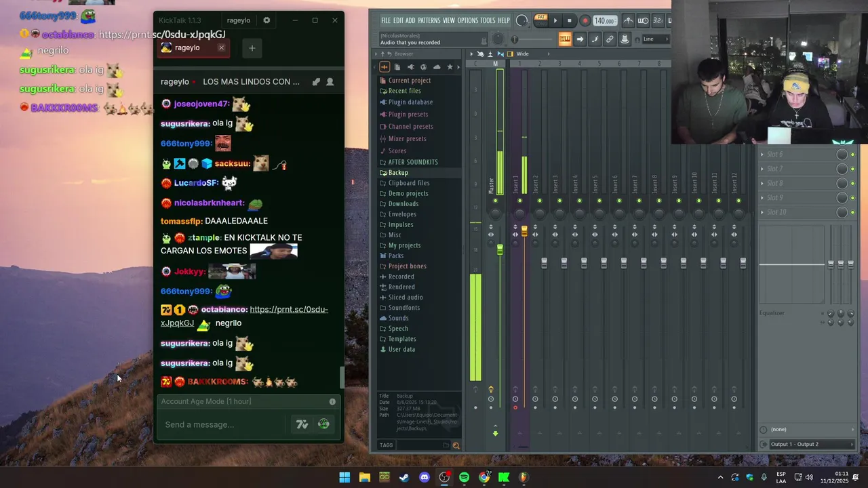Viewport: 868px width, 488px height.
Task: Arm the record button in FL Studio
Action: (585, 21)
